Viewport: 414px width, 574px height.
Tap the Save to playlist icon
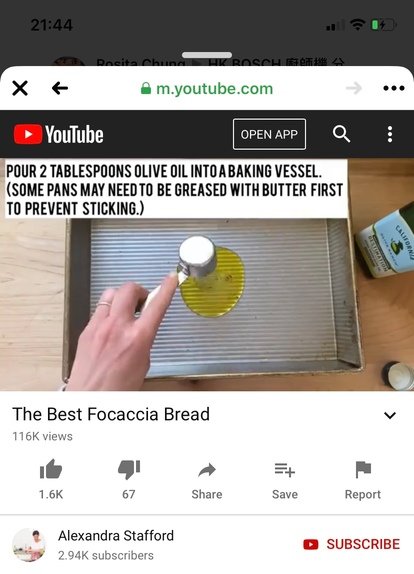click(x=285, y=470)
